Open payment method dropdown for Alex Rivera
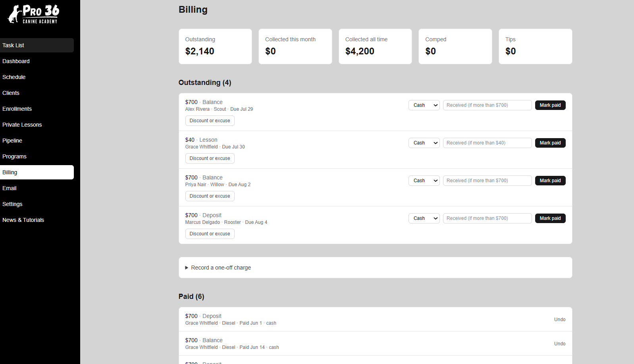This screenshot has height=364, width=634. [x=424, y=105]
